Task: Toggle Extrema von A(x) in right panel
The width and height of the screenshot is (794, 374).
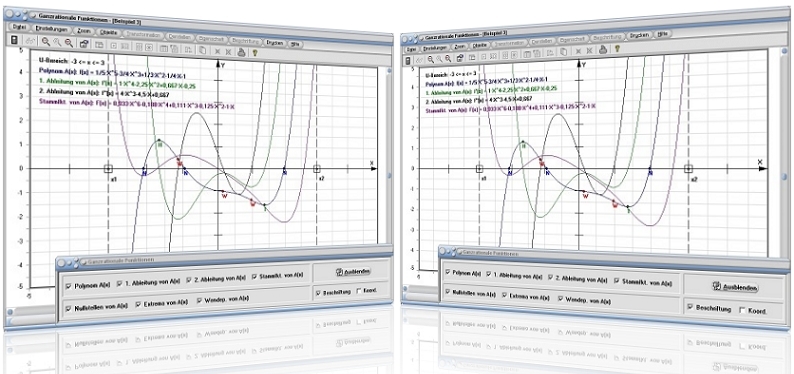Action: (x=505, y=295)
